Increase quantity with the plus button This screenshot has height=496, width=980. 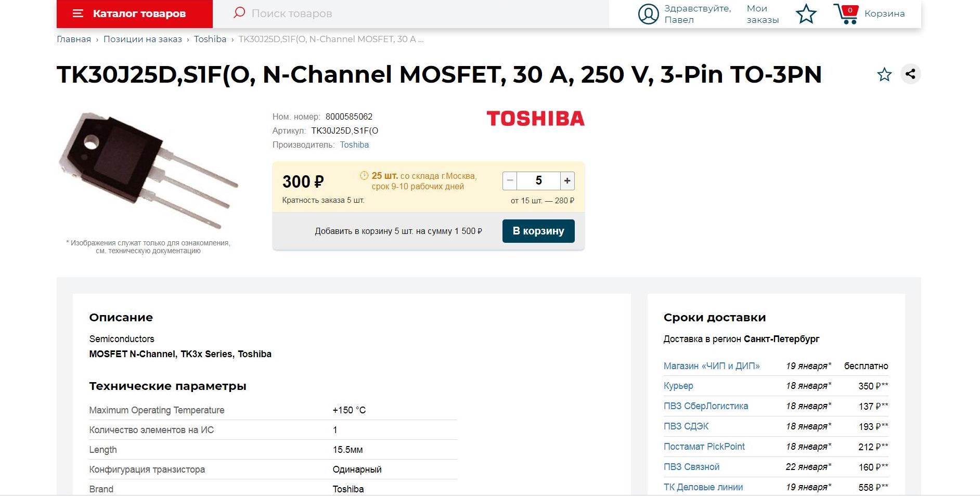click(567, 181)
